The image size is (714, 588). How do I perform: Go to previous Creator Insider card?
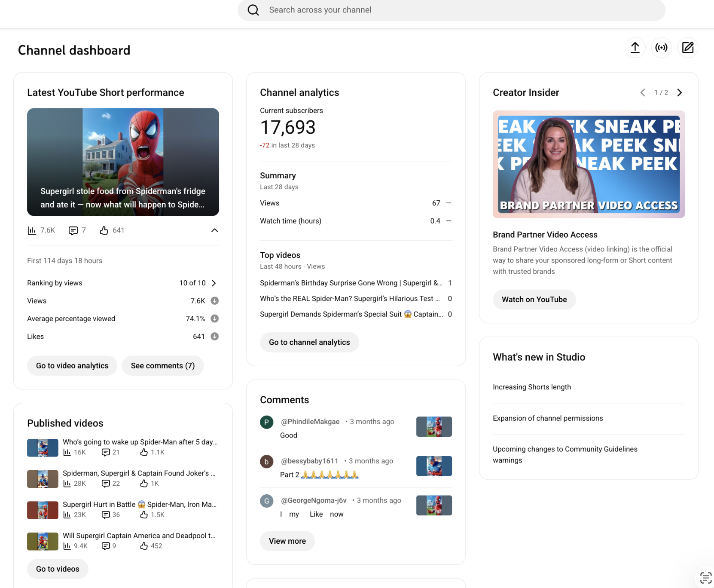pyautogui.click(x=643, y=92)
